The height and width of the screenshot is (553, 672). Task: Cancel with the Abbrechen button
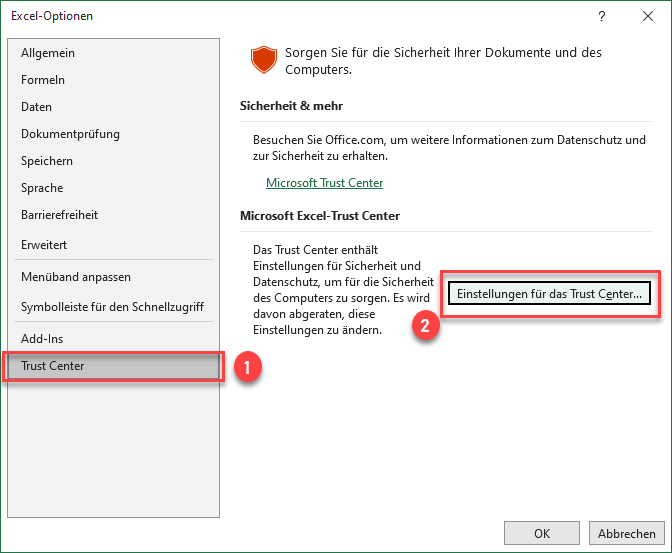tap(627, 533)
